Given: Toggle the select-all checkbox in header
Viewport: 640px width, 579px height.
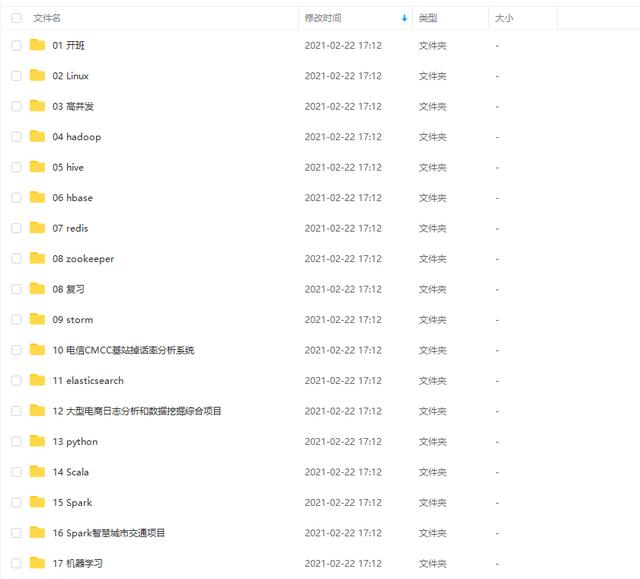Looking at the screenshot, I should (x=16, y=18).
